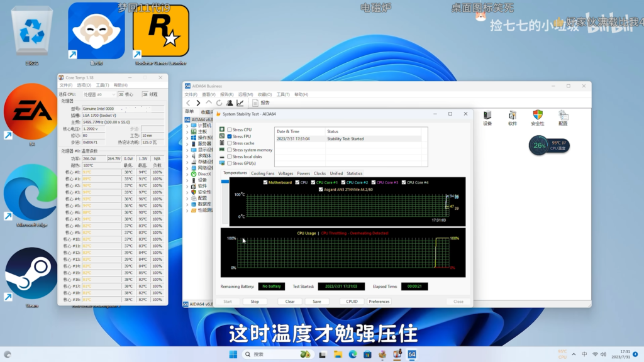Expand the 多媒体 tree node in AIDA64
The width and height of the screenshot is (644, 362).
coord(187,156)
